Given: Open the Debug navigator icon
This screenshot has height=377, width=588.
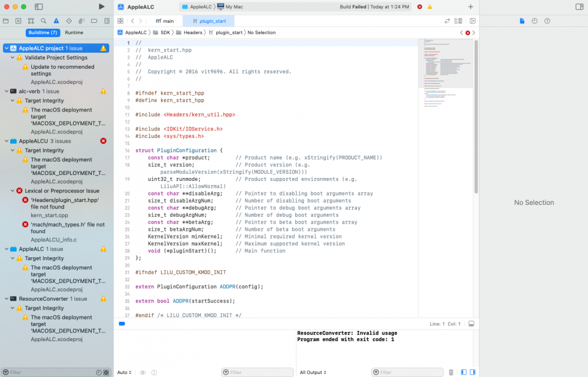Looking at the screenshot, I should click(81, 21).
